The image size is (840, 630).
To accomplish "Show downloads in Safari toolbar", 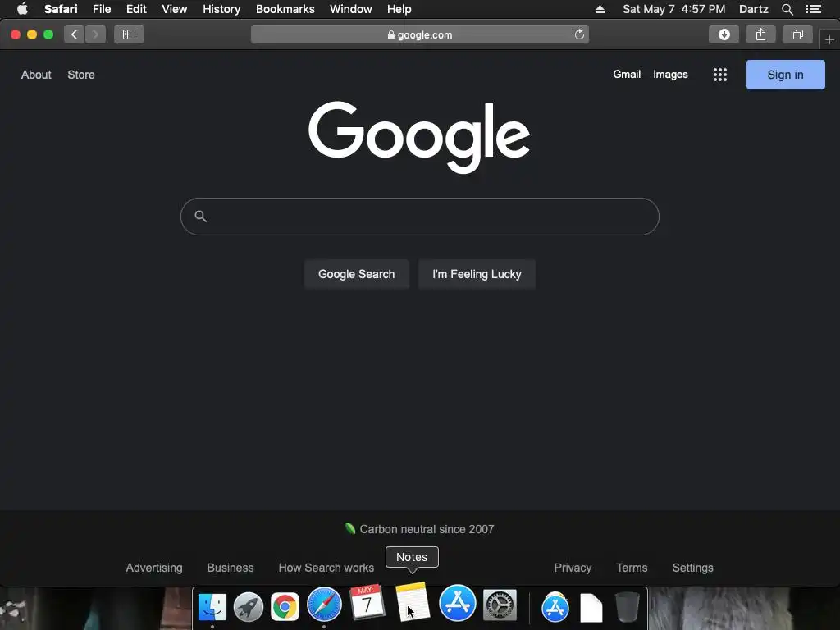I will pos(724,34).
